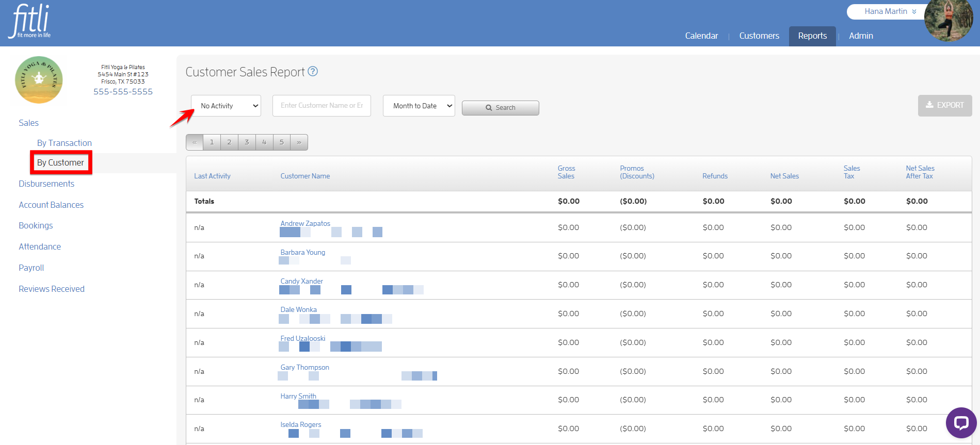Open customer Barbara Young
Viewport: 980px width, 445px height.
pos(302,252)
